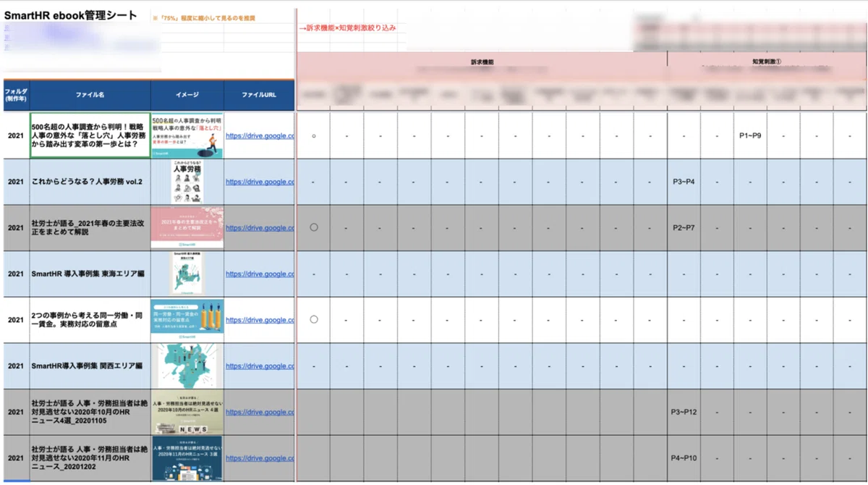
Task: Open Drive link for 同一労働・同一賃金 row
Action: [260, 320]
